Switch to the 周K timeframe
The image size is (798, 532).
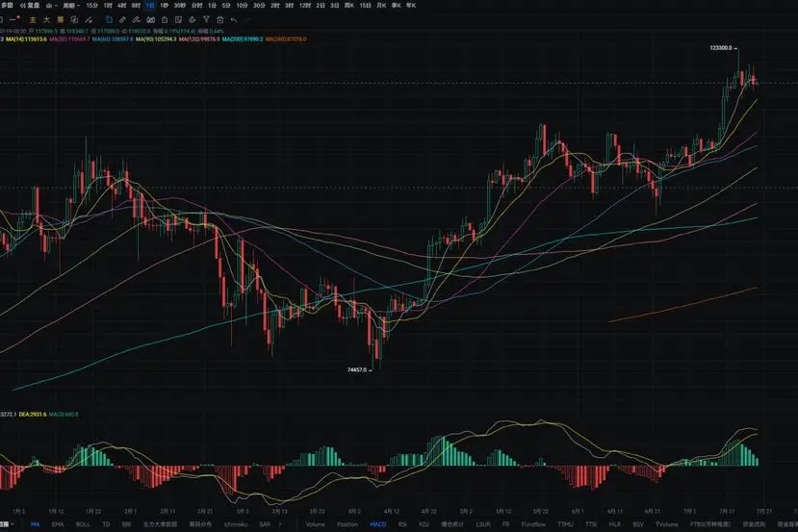click(349, 6)
